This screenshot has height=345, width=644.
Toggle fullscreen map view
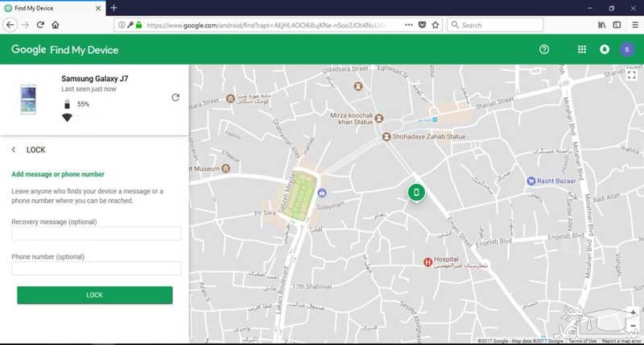coord(631,75)
